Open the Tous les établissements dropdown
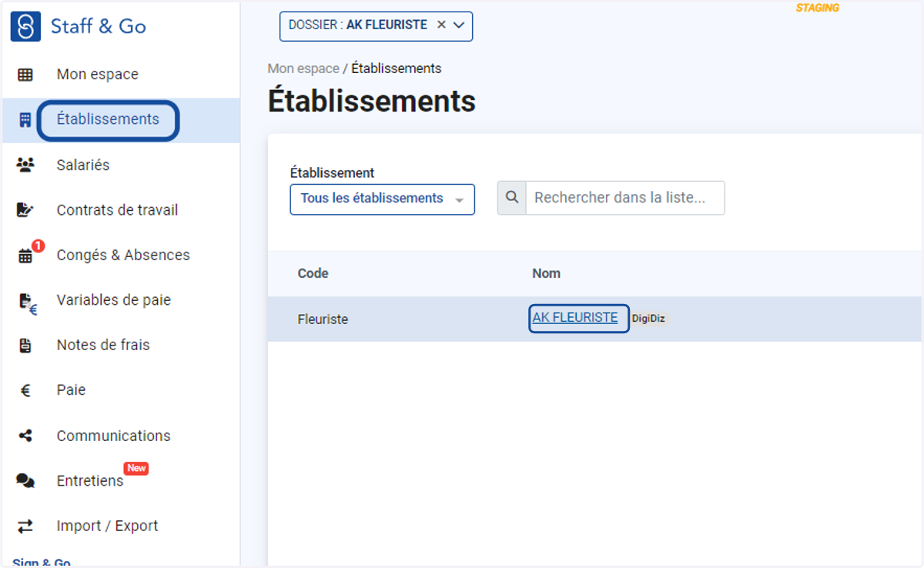This screenshot has width=924, height=568. 382,199
